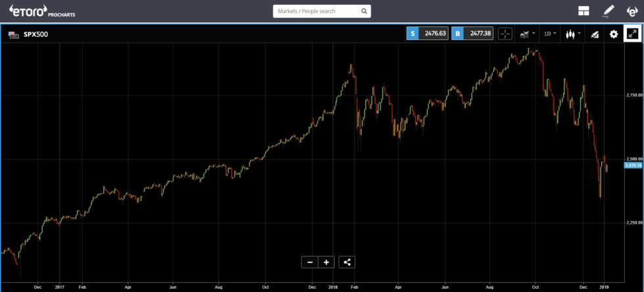This screenshot has height=292, width=644.
Task: Zoom out chart with minus button
Action: tap(310, 262)
